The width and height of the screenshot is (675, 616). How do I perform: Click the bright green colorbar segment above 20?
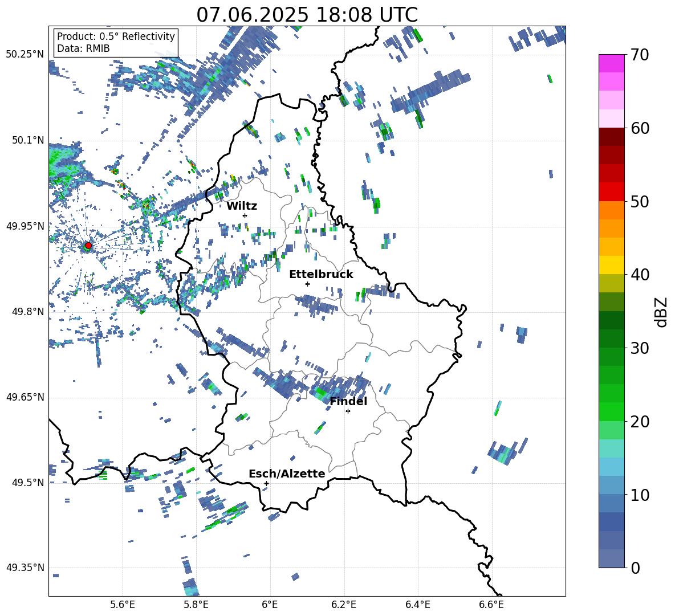point(611,411)
